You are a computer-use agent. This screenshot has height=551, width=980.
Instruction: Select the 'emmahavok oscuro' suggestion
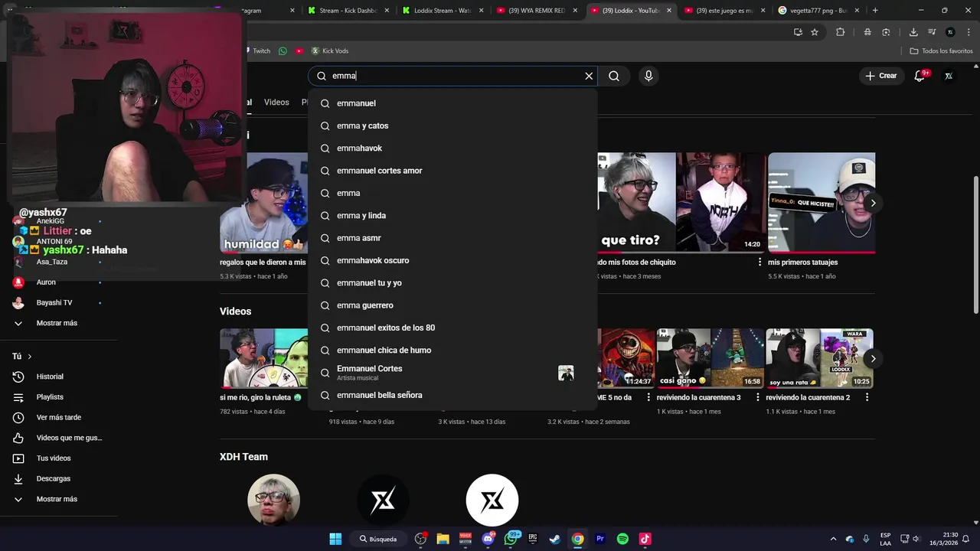[452, 260]
